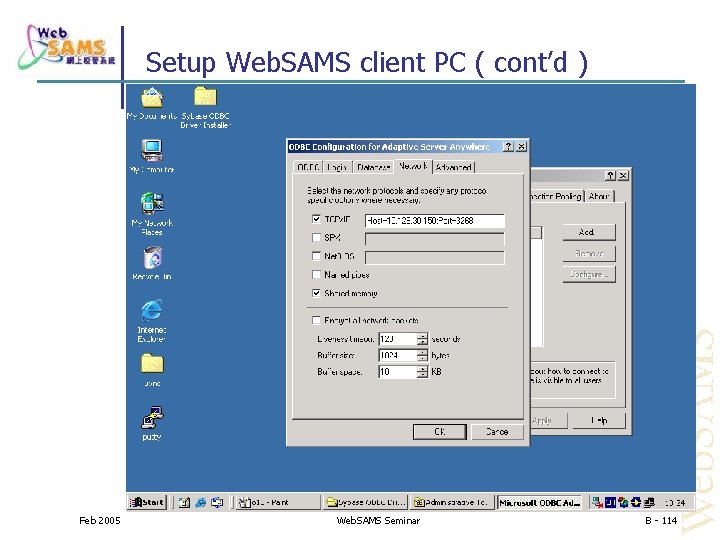Click the Liveness timeout value field

[x=398, y=339]
